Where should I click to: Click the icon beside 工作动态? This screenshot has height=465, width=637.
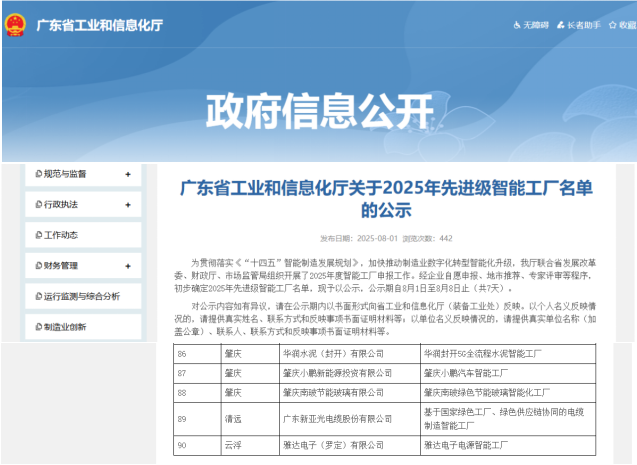tap(37, 236)
